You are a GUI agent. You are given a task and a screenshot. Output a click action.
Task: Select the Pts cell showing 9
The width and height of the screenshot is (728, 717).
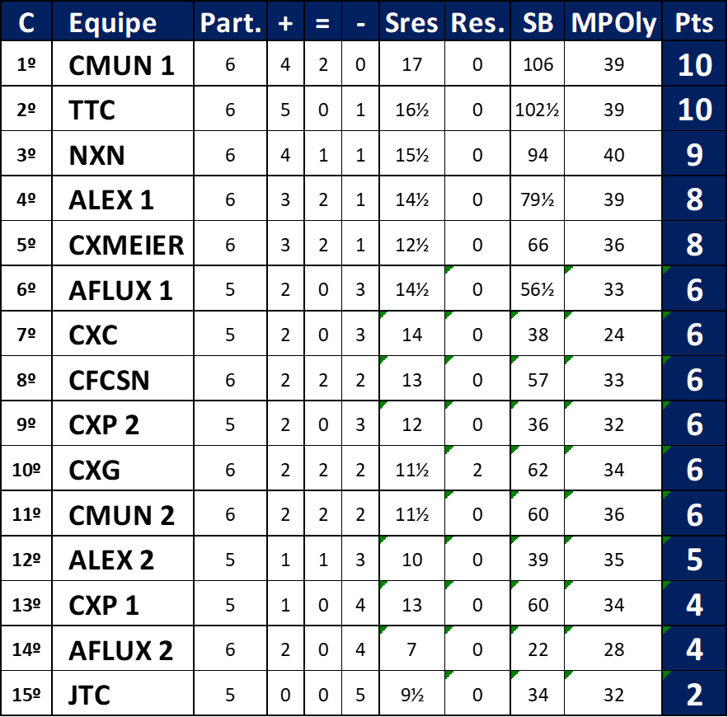[694, 154]
